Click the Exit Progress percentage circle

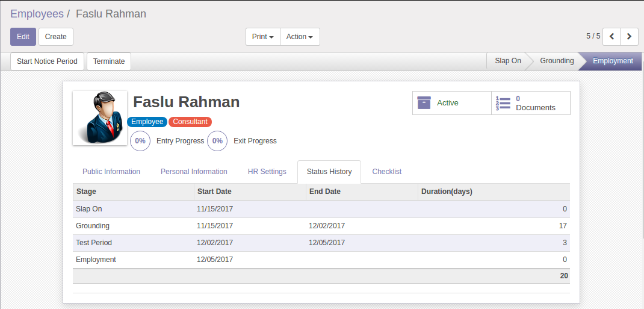217,141
